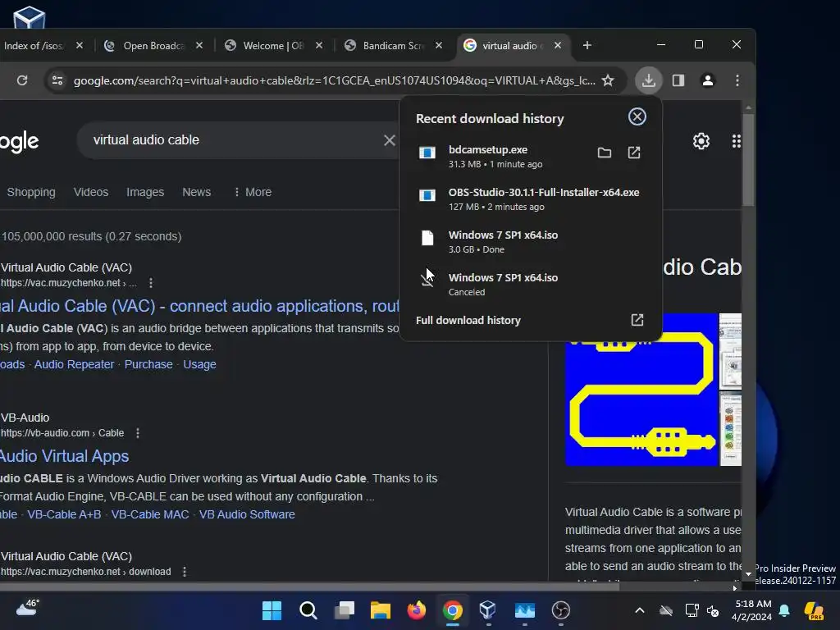The width and height of the screenshot is (840, 630).
Task: Show bdcamsetup.exe in folder
Action: point(605,153)
